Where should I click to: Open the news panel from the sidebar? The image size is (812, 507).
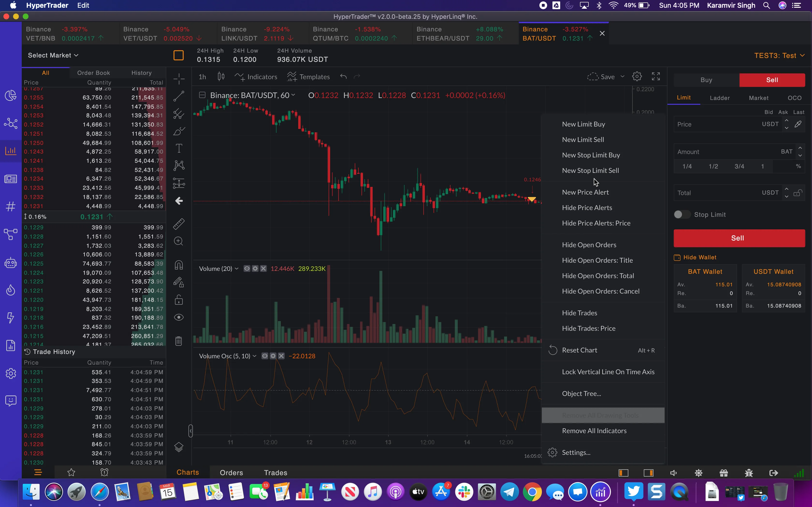[10, 179]
